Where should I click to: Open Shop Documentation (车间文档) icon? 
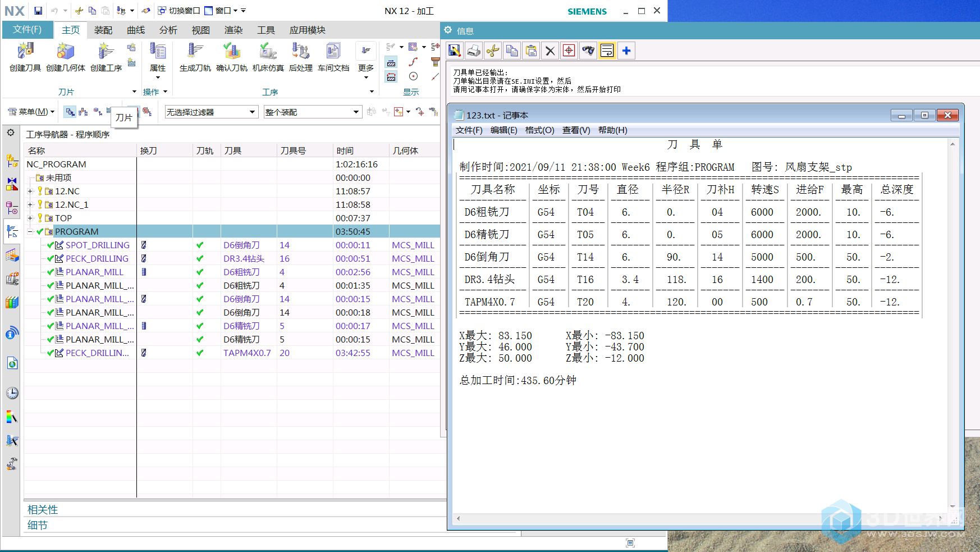(333, 52)
